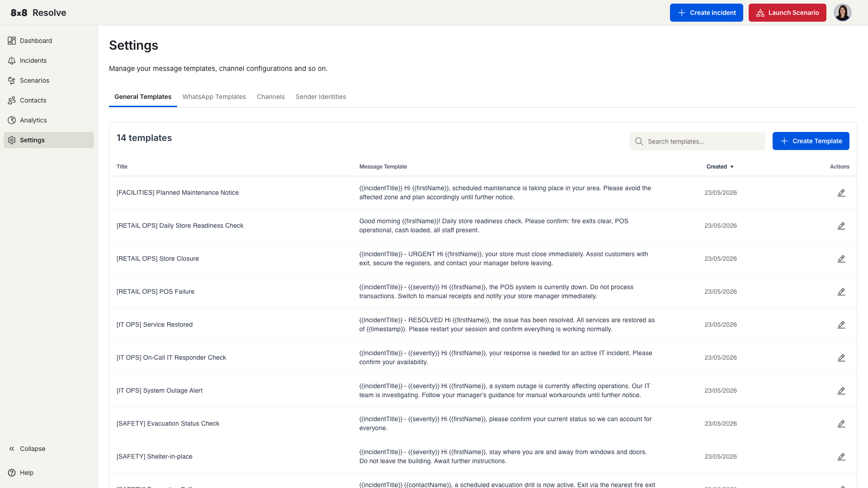The width and height of the screenshot is (868, 488).
Task: Collapse the sidebar menu
Action: pyautogui.click(x=49, y=449)
